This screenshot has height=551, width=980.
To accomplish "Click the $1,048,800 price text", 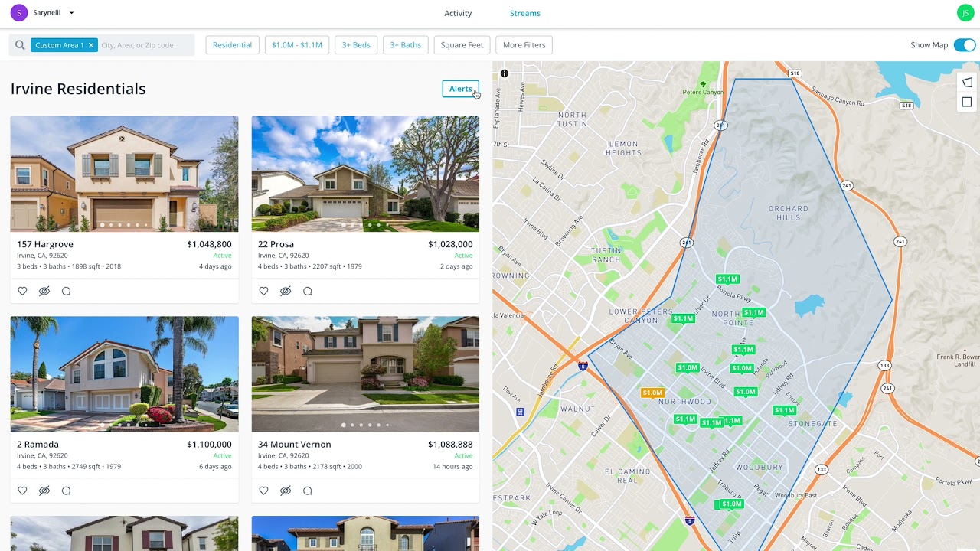I will (x=209, y=244).
